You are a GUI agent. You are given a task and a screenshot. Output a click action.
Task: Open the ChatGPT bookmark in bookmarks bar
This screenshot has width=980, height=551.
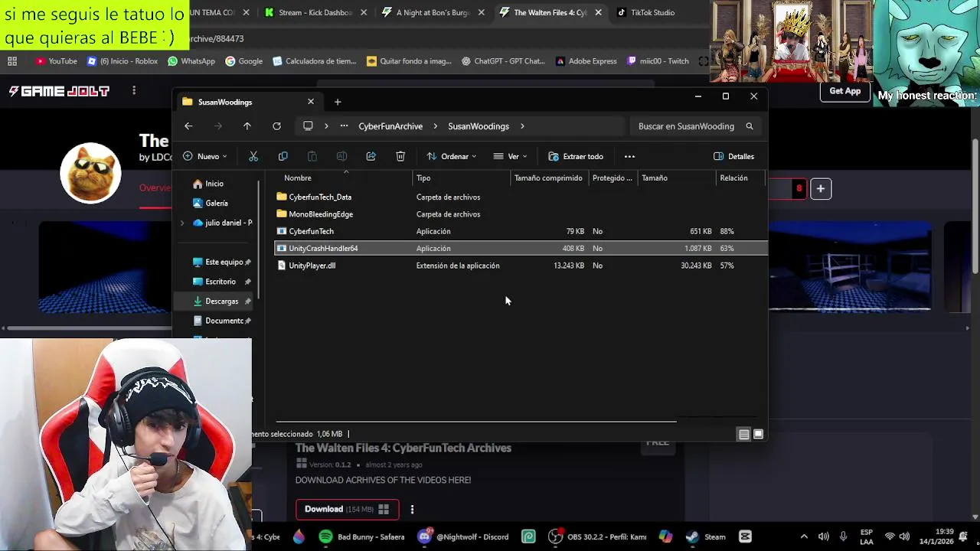pyautogui.click(x=503, y=61)
